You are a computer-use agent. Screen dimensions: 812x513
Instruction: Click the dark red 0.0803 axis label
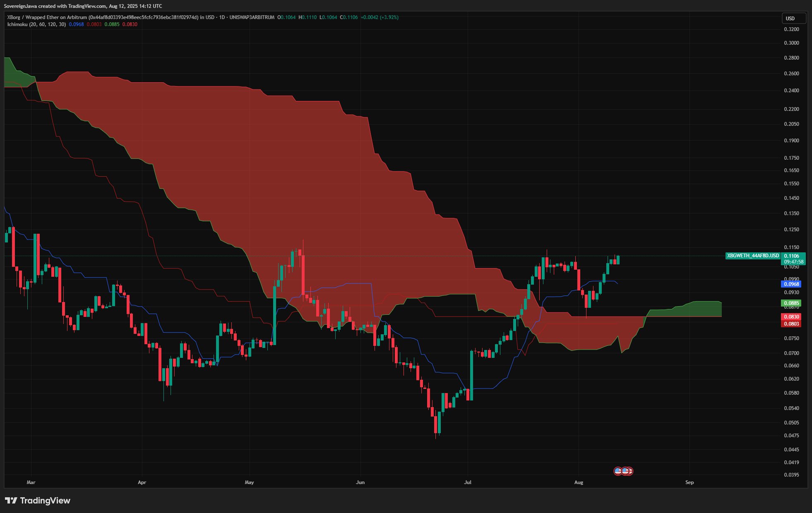coord(791,324)
